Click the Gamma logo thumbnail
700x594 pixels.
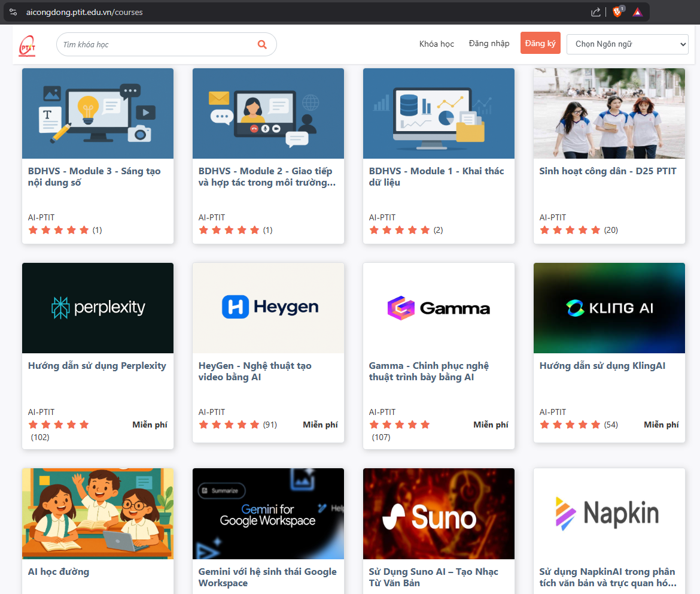(439, 308)
